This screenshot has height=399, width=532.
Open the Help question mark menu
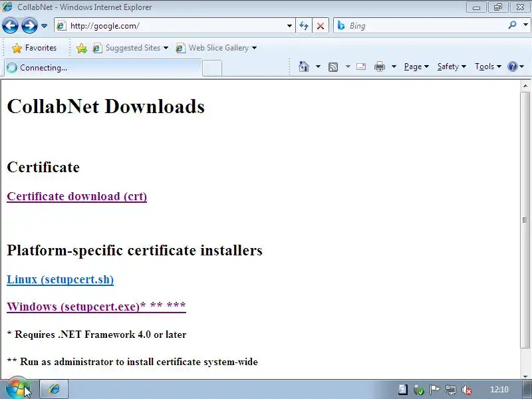tap(515, 66)
